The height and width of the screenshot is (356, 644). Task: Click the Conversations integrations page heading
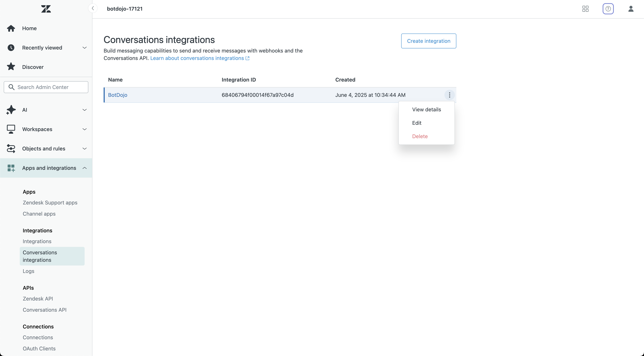[x=159, y=40]
